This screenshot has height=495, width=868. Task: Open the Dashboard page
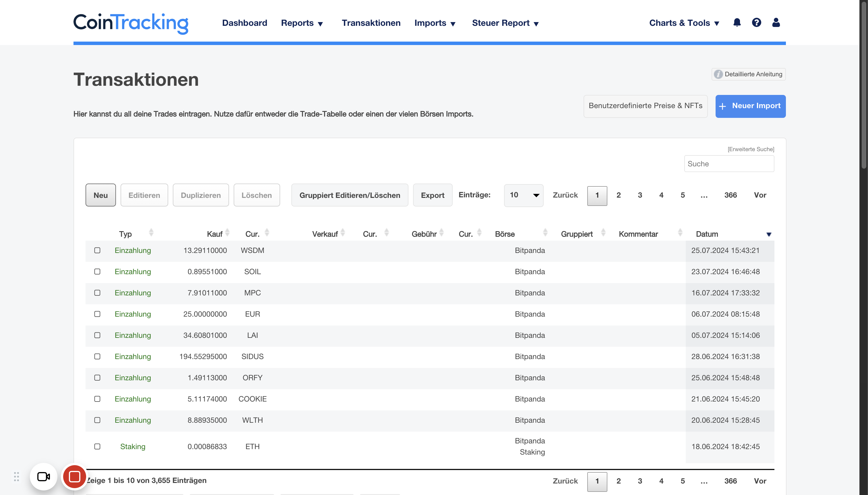pos(245,23)
